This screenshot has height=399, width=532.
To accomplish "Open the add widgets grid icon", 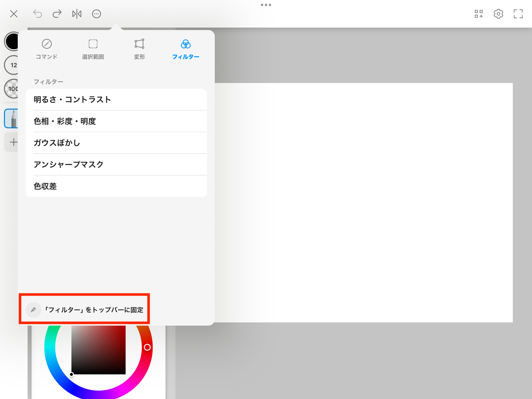I will coord(479,14).
